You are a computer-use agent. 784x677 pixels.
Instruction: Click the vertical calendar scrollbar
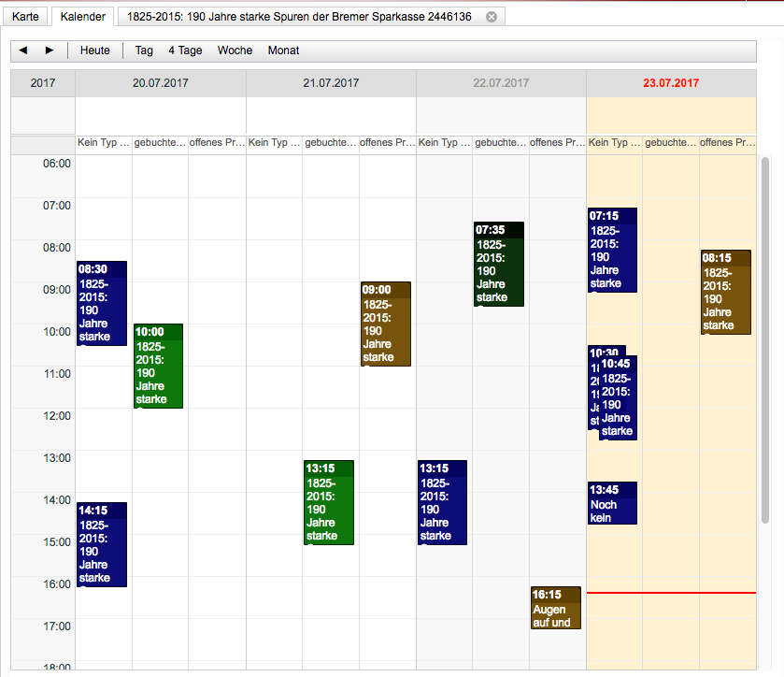coord(766,337)
